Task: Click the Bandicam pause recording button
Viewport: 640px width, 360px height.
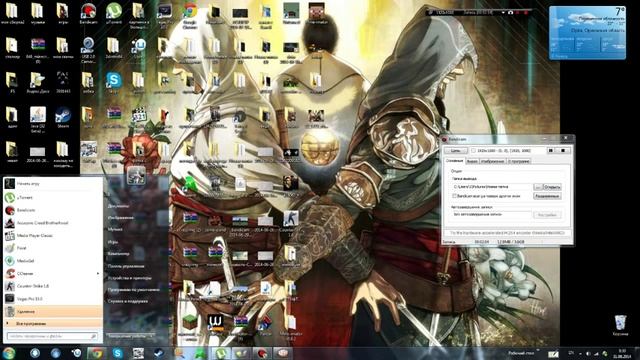Action: pyautogui.click(x=551, y=151)
